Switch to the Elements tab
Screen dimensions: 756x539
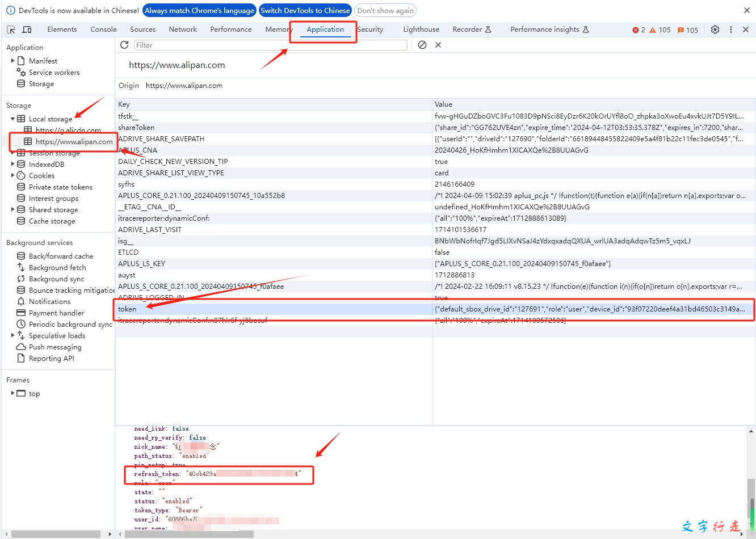62,30
